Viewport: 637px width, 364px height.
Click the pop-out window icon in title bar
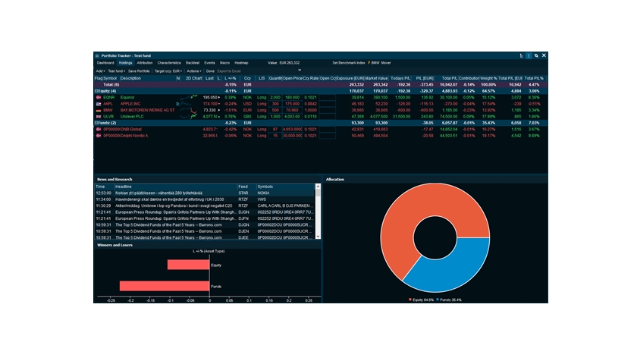(536, 55)
